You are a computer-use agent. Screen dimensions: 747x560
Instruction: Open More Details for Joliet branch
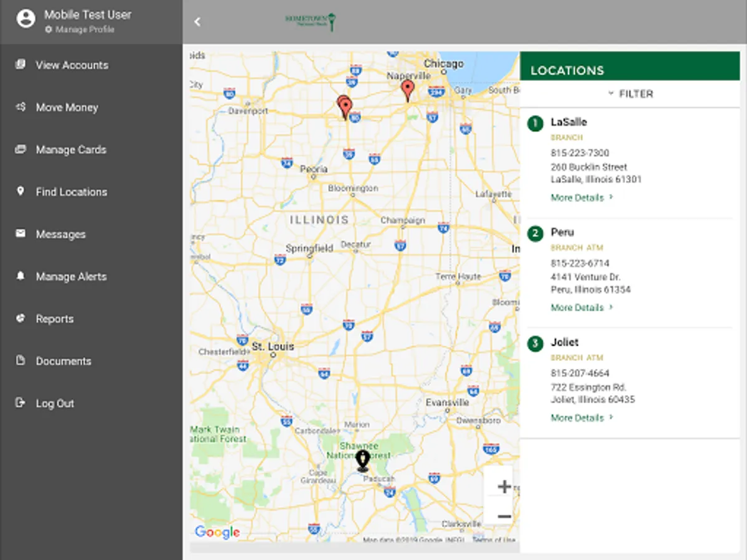(x=582, y=418)
